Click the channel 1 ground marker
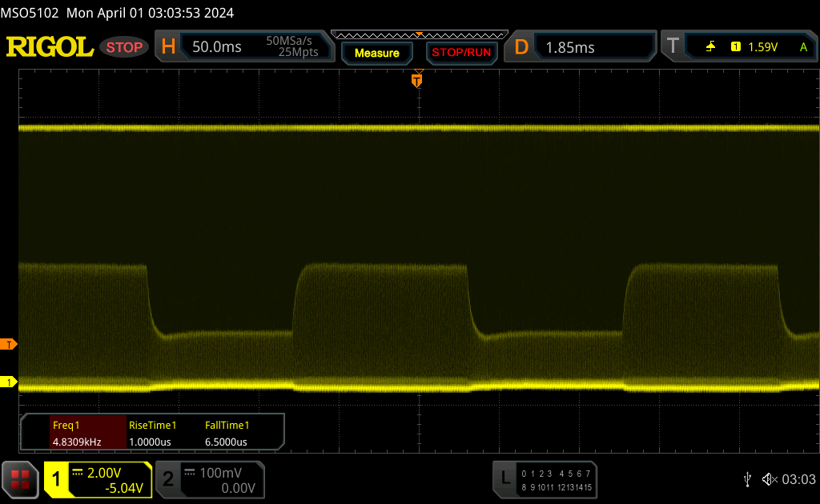Screen dimensions: 820x504 [x=9, y=382]
